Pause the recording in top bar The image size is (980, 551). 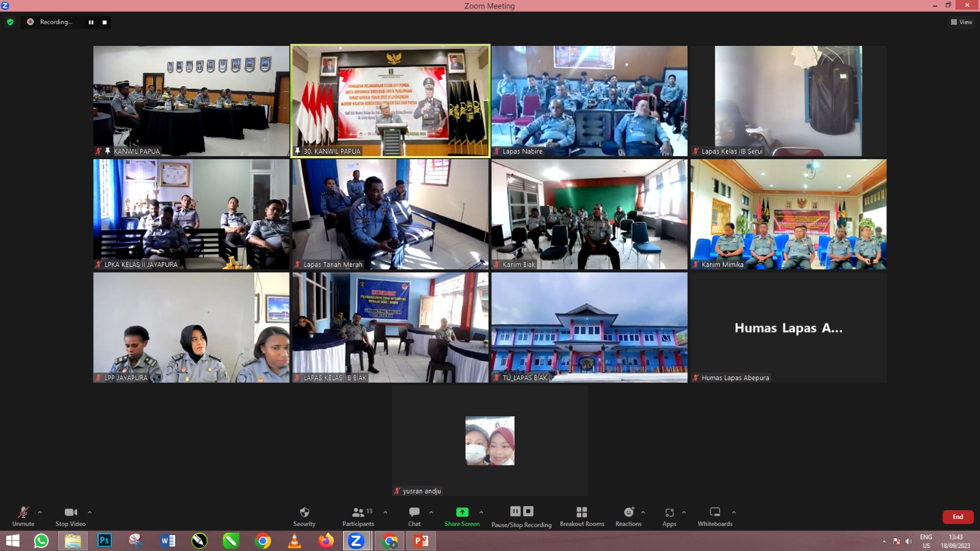click(91, 22)
